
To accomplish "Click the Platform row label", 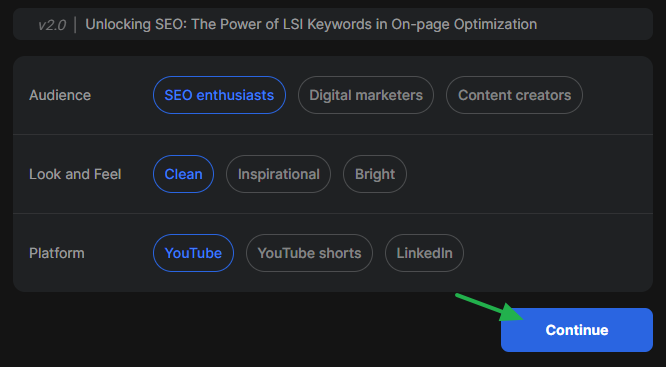I will 56,253.
